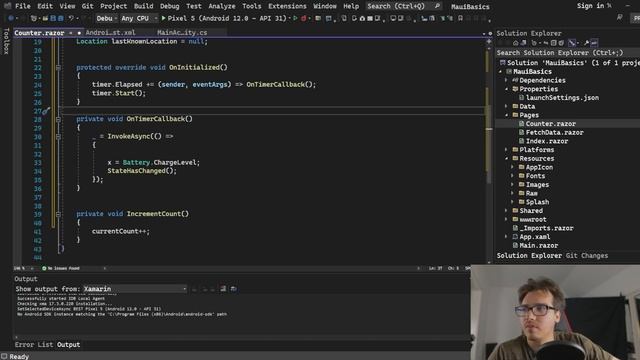Click the Undo toolbar icon
The height and width of the screenshot is (360, 640).
tap(71, 18)
